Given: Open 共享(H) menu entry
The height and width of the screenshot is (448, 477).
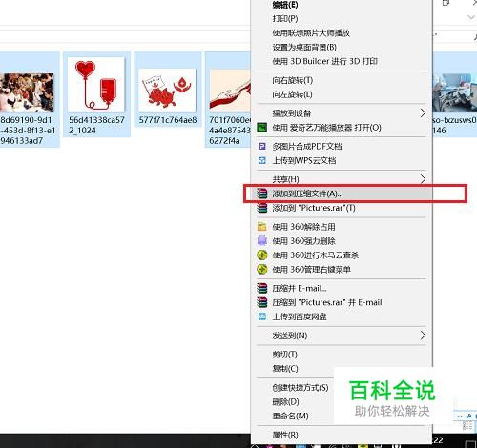Looking at the screenshot, I should 342,179.
